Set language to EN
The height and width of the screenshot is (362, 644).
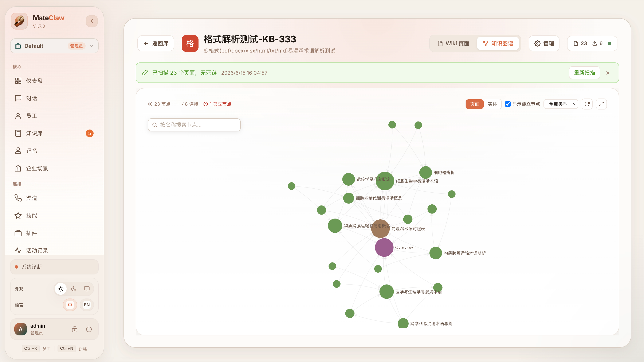point(87,305)
